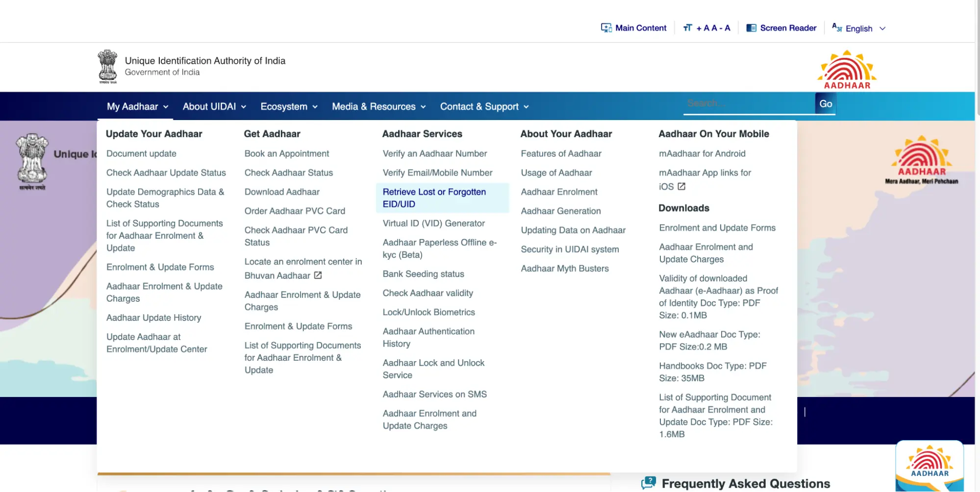Open Book an Appointment
The width and height of the screenshot is (980, 492).
[x=287, y=153]
